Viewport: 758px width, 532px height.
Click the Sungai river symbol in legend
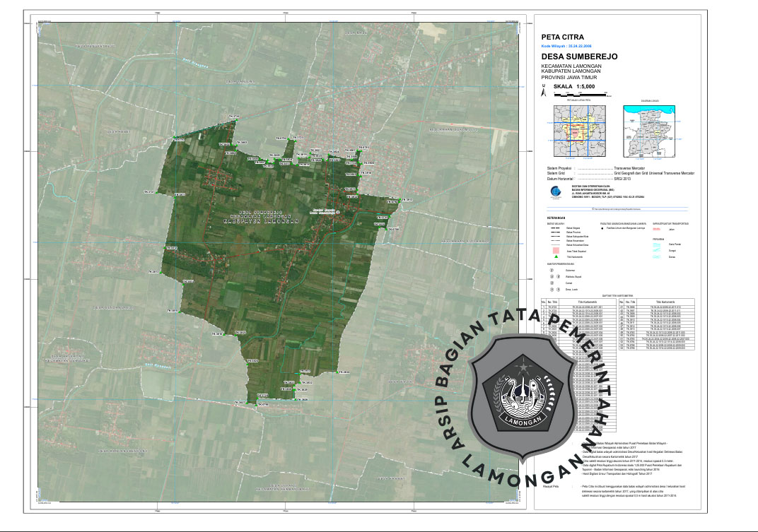coord(655,250)
